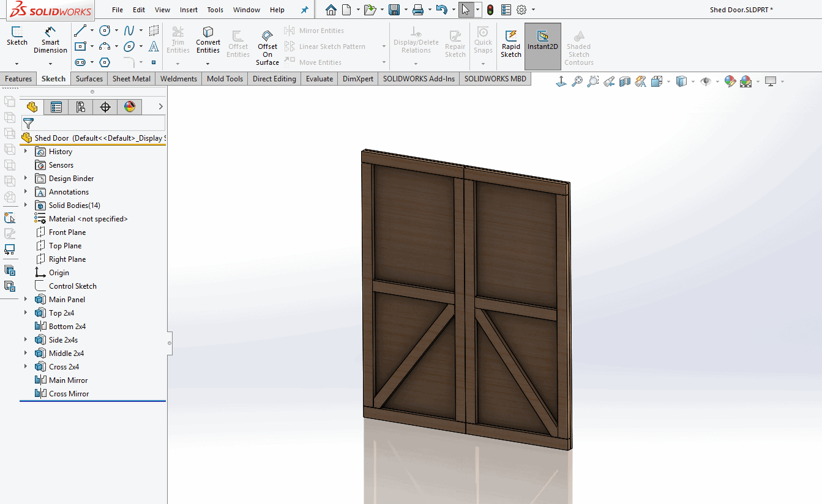Select the Spline sketch tool

(129, 31)
